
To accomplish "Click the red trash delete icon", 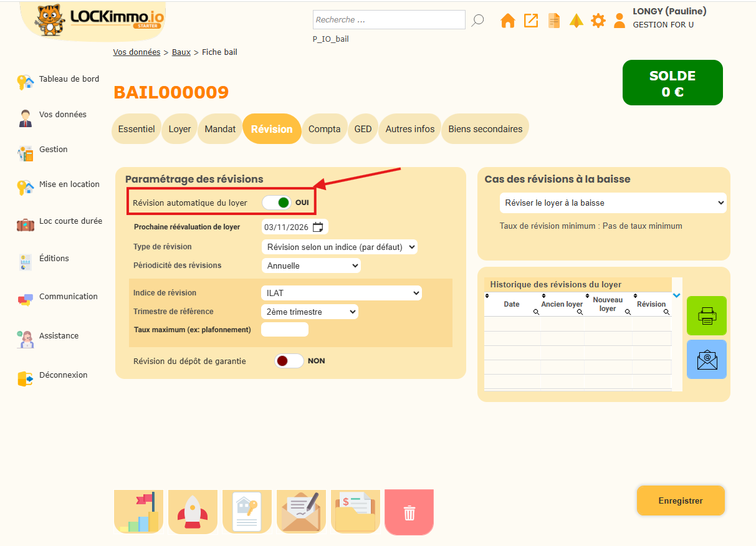I will click(409, 513).
